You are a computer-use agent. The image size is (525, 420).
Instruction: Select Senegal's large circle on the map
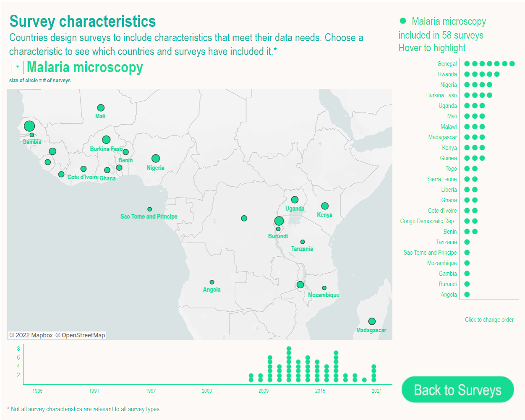point(29,126)
